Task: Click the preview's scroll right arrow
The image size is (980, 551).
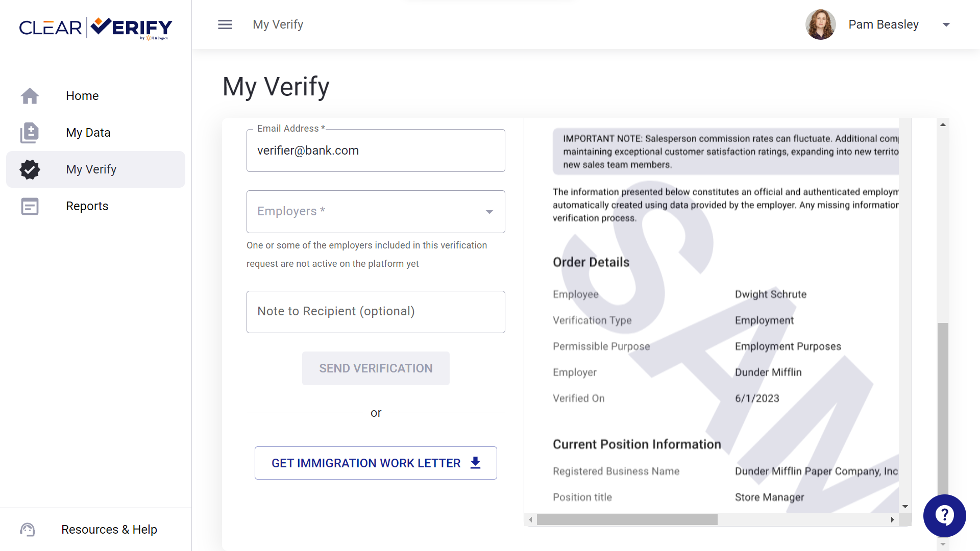Action: (x=892, y=519)
